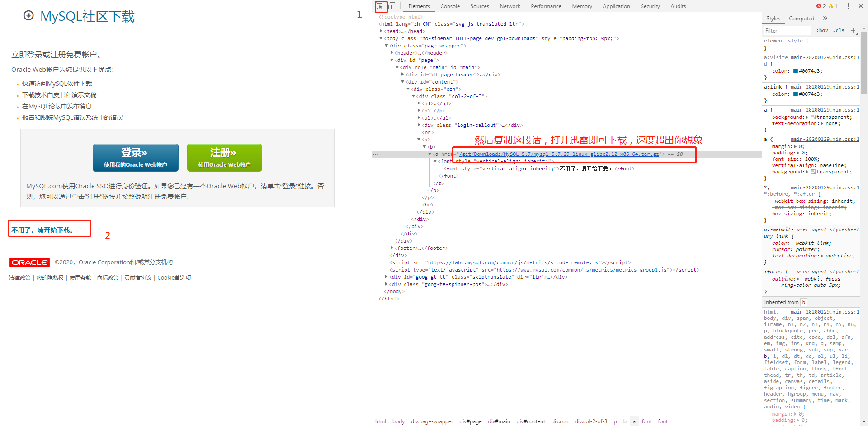Image resolution: width=868 pixels, height=426 pixels.
Task: Expand the head element node
Action: click(x=381, y=31)
